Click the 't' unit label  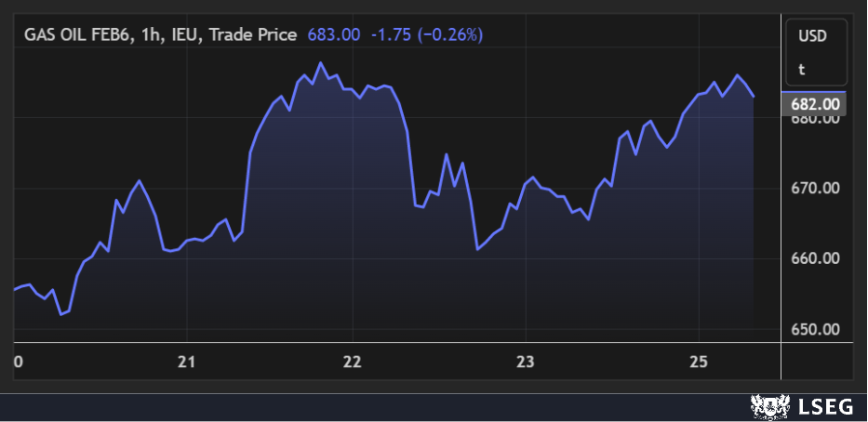point(801,69)
